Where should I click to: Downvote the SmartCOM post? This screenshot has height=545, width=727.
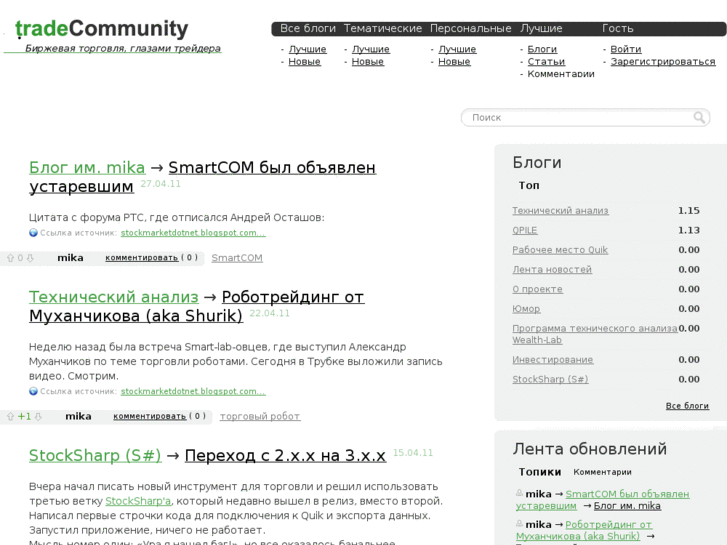pos(30,258)
